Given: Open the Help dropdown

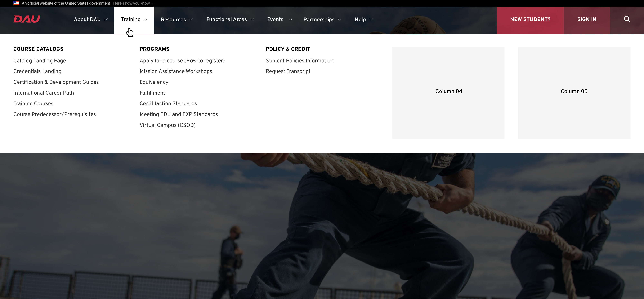Looking at the screenshot, I should [364, 20].
